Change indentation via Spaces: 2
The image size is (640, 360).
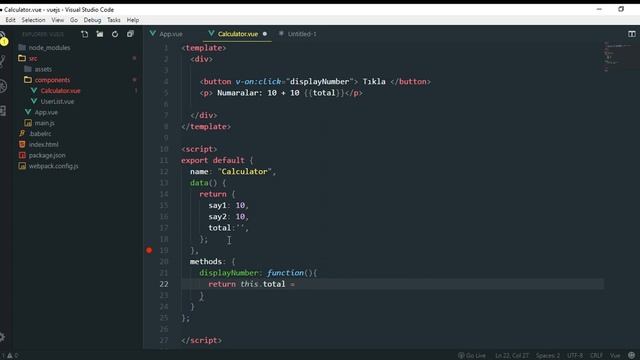point(548,356)
